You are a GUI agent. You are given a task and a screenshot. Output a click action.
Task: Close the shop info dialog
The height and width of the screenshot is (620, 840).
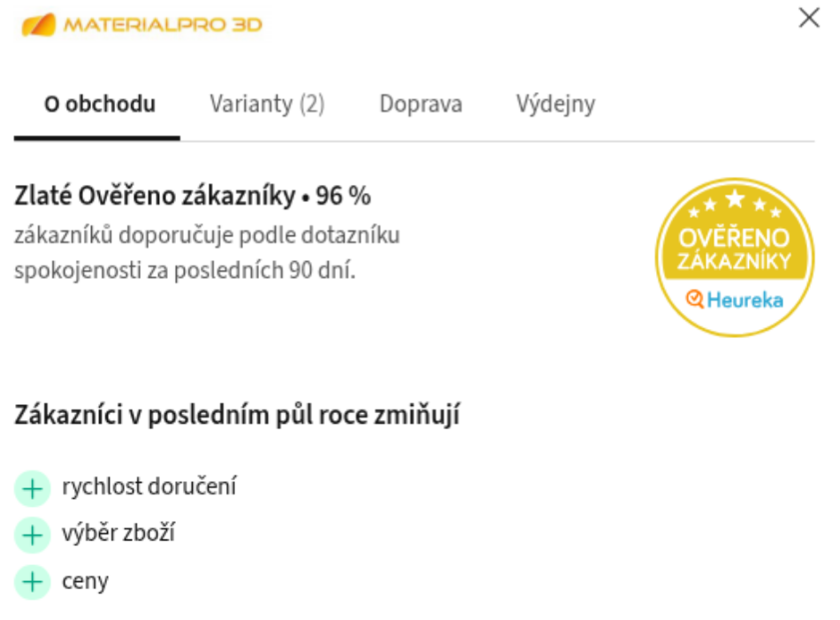click(809, 18)
